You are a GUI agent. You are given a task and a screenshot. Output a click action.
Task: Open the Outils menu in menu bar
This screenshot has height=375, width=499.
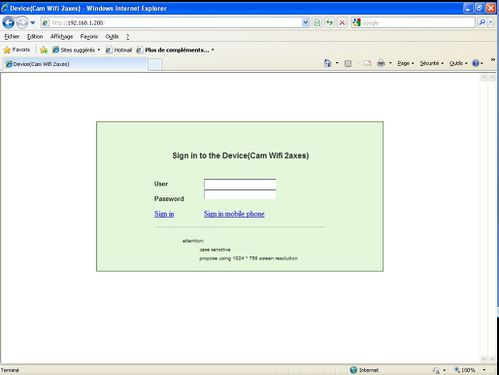click(112, 36)
